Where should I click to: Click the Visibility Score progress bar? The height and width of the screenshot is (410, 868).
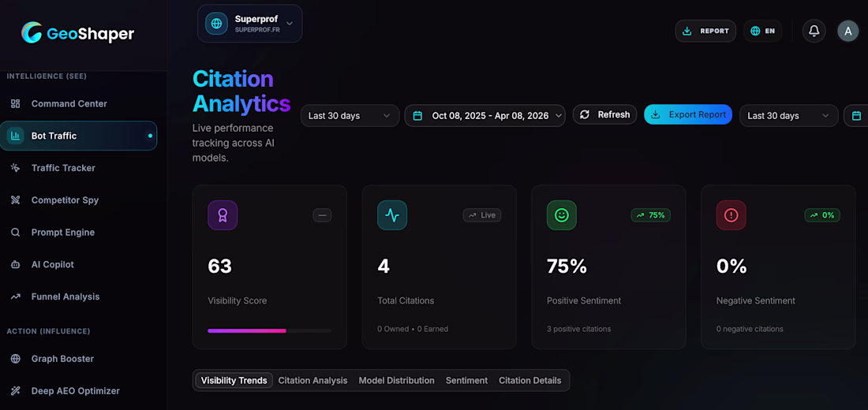click(269, 331)
